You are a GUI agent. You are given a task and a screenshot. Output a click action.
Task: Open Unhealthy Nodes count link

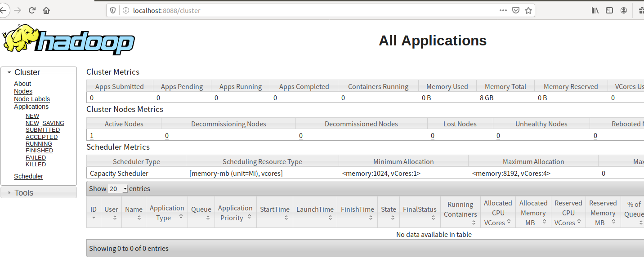pos(498,135)
